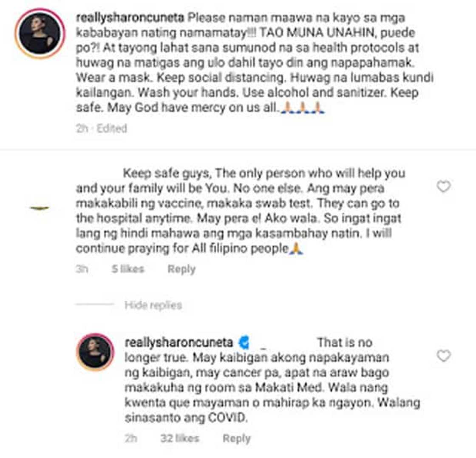Open the reply author's profile picture

point(95,352)
